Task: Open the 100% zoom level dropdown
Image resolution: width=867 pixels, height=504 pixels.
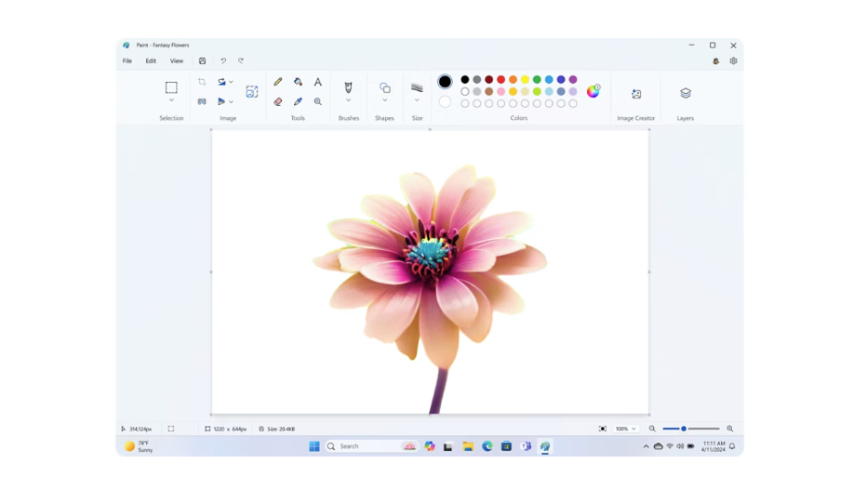Action: (625, 429)
